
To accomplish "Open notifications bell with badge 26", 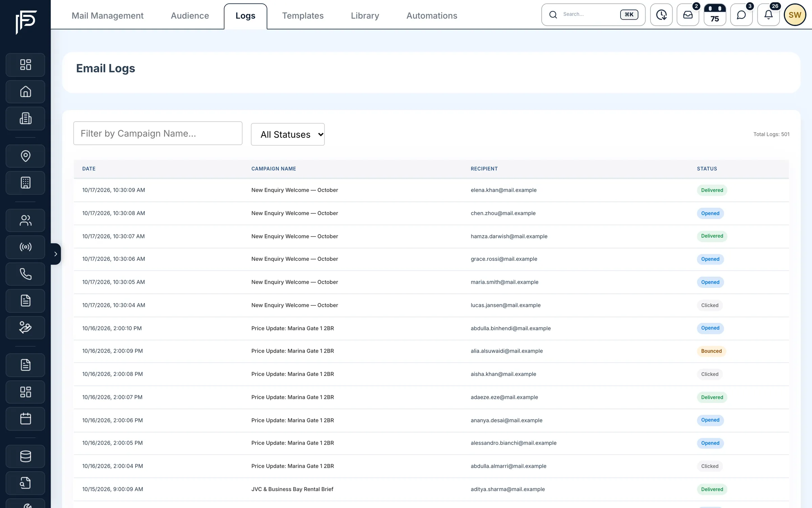I will point(768,15).
